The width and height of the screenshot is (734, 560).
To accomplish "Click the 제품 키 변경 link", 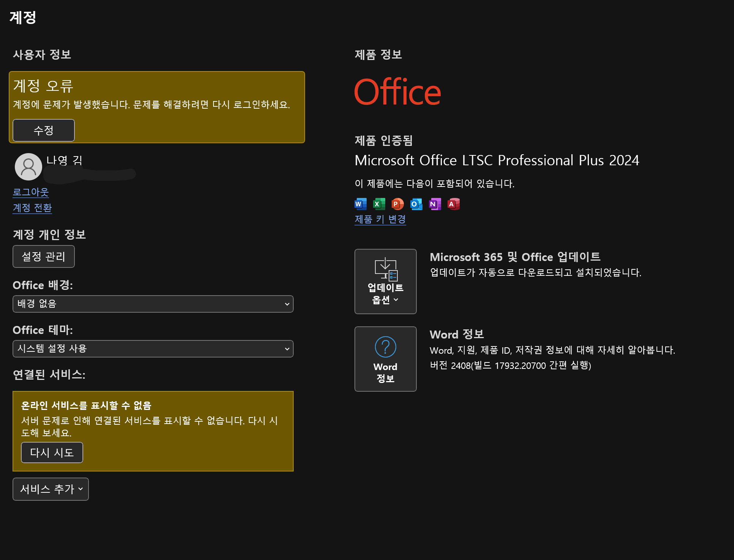I will tap(380, 219).
